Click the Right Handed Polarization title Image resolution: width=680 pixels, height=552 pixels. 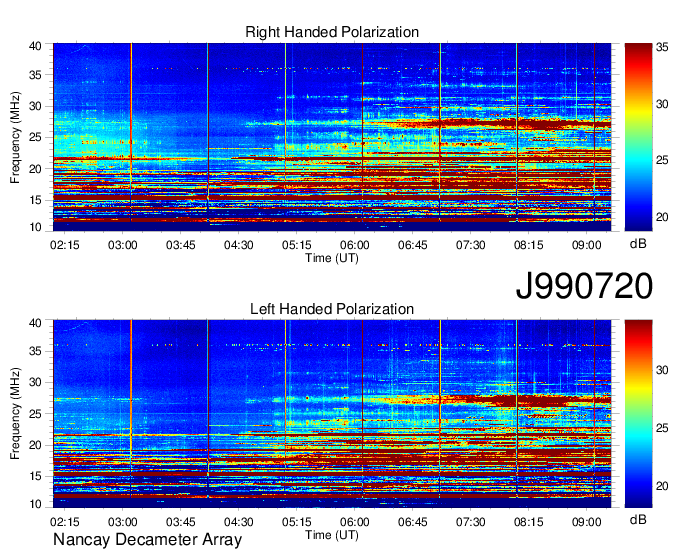click(332, 32)
